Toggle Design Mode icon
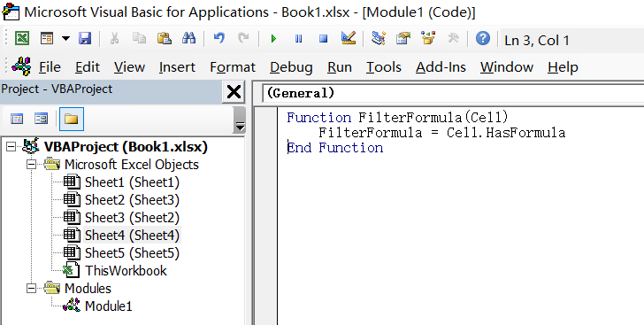 point(349,39)
